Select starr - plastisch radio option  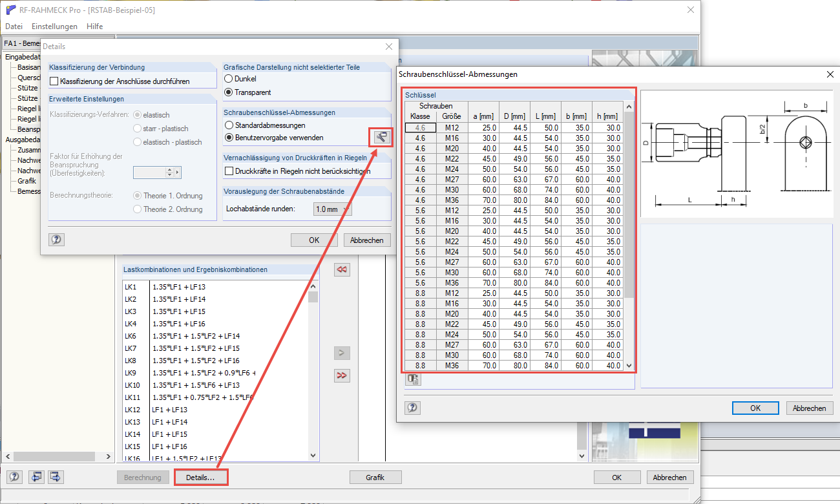click(x=137, y=129)
